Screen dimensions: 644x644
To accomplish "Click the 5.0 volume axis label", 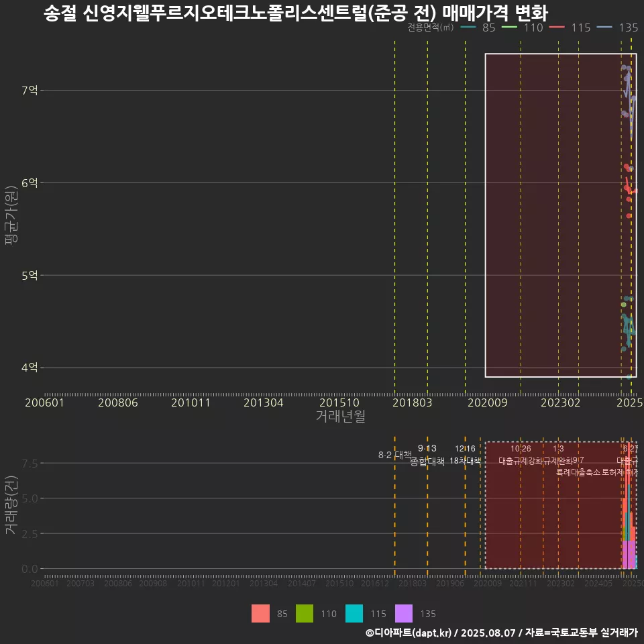I will point(30,498).
